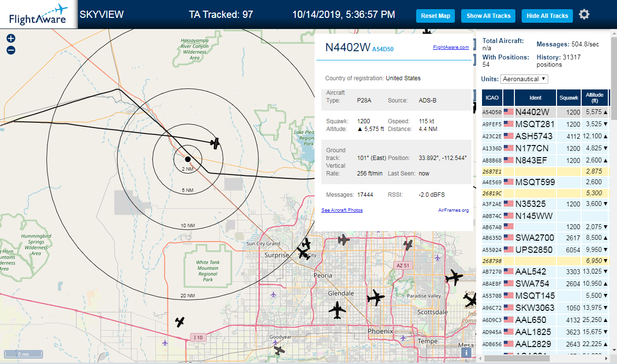617x364 pixels.
Task: Sort table by Squawk column
Action: [569, 98]
